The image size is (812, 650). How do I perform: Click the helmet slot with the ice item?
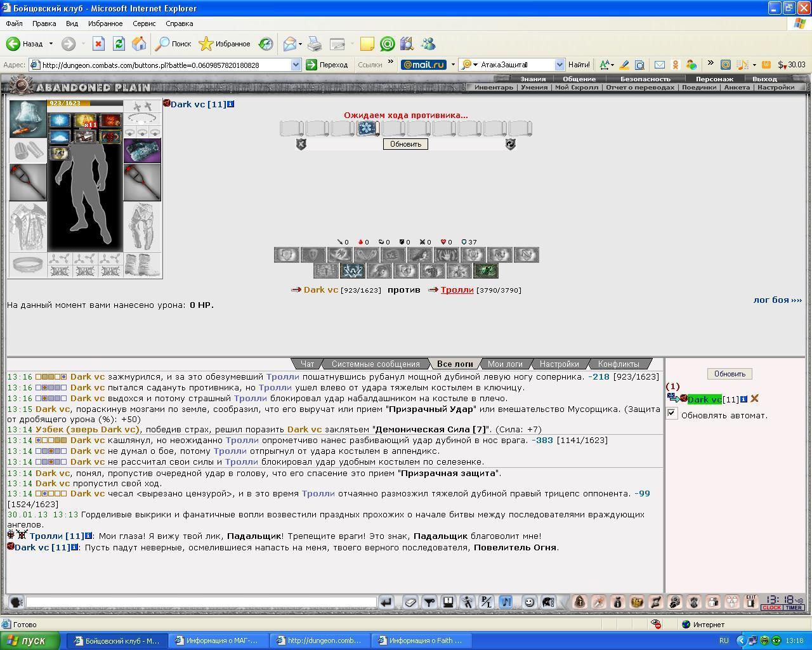coord(27,119)
